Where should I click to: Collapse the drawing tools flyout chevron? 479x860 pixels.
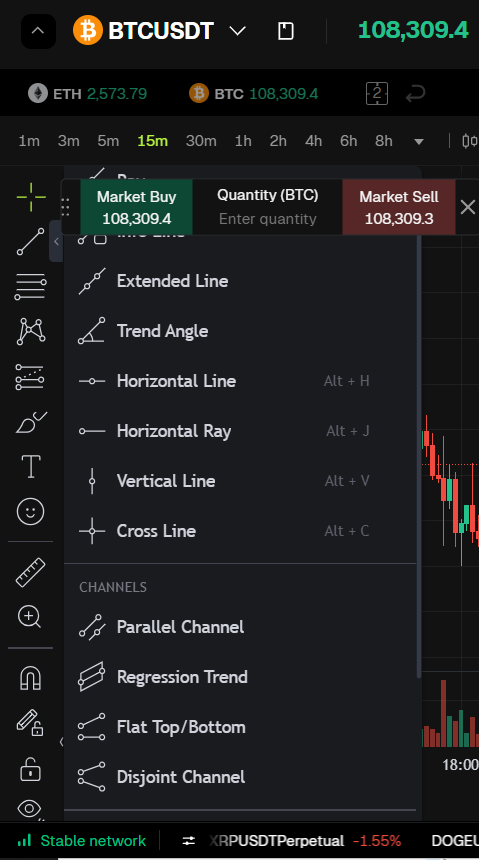56,241
